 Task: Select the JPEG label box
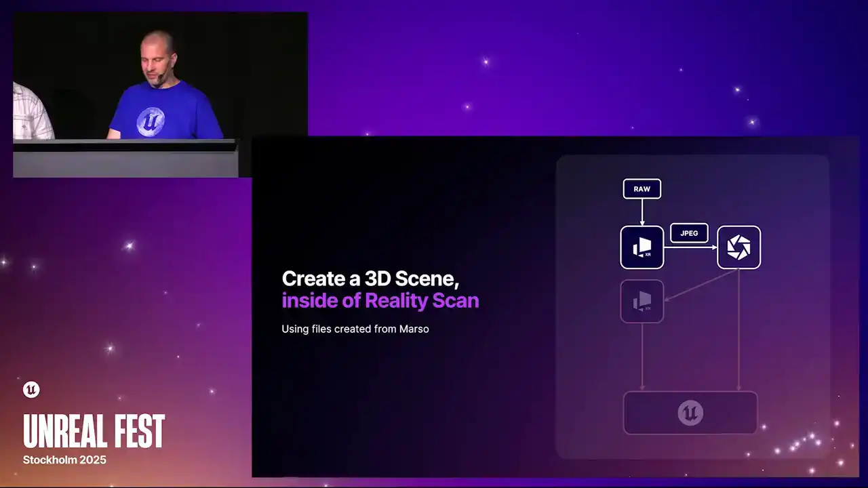tap(689, 233)
